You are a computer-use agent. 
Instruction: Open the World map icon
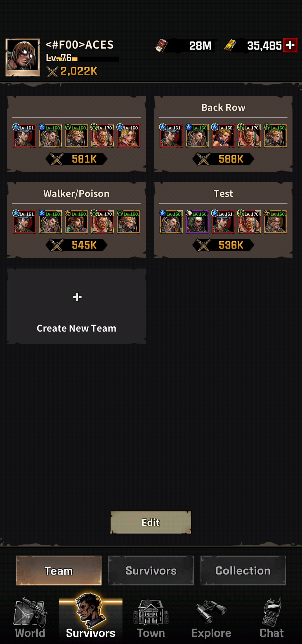pos(30,612)
